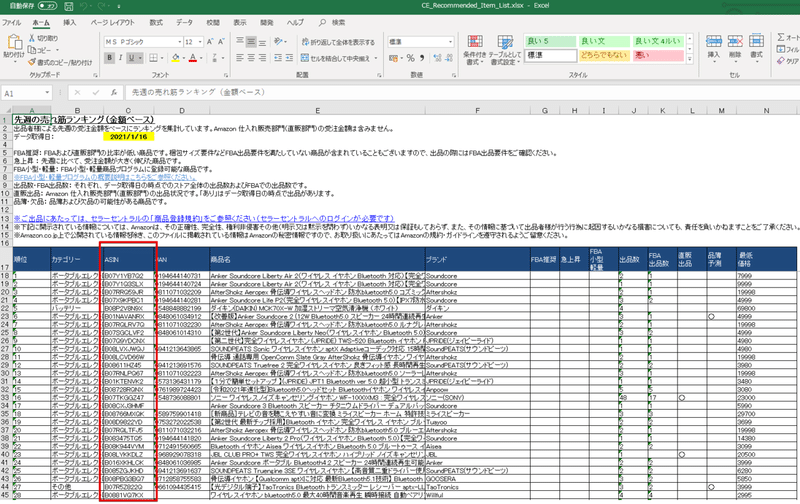This screenshot has height=504, width=800.
Task: Open the number format dropdown (標準)
Action: tap(450, 42)
